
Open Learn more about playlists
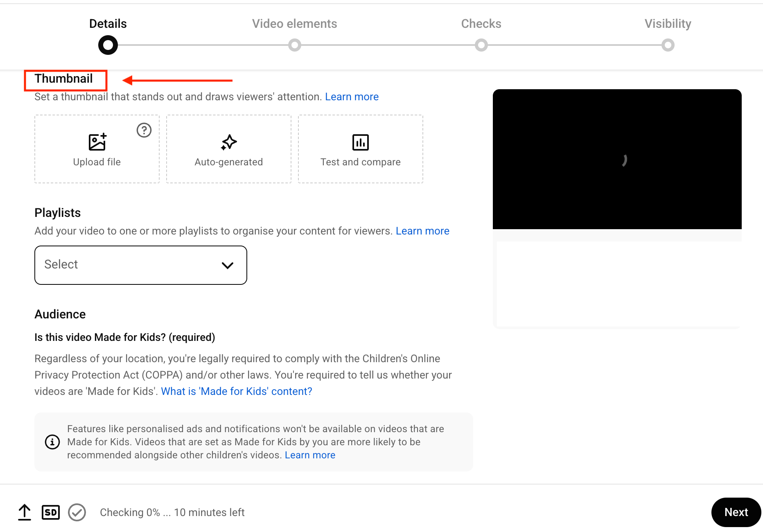point(422,231)
